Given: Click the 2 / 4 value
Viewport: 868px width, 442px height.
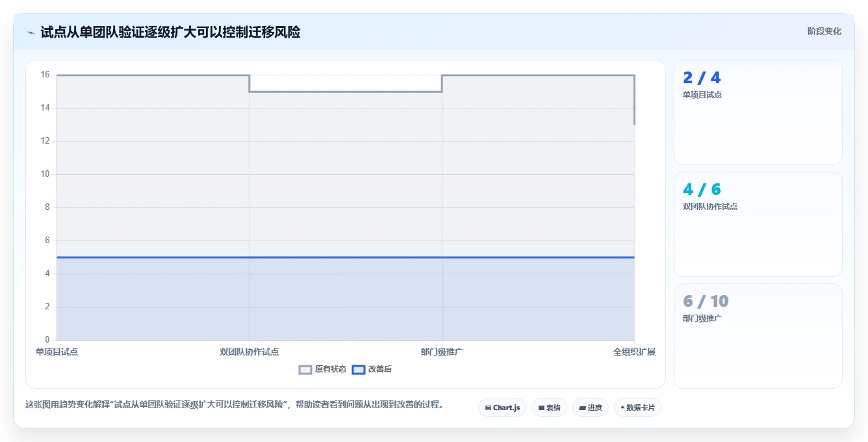Looking at the screenshot, I should pos(702,78).
